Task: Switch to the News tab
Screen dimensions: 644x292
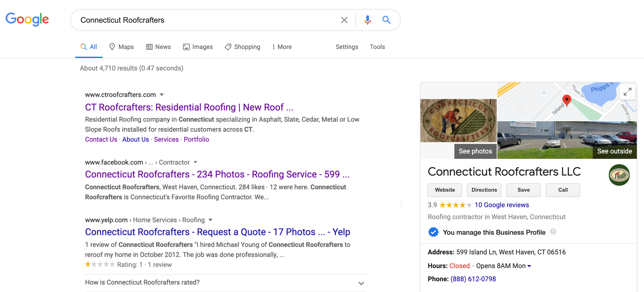Action: (x=158, y=47)
